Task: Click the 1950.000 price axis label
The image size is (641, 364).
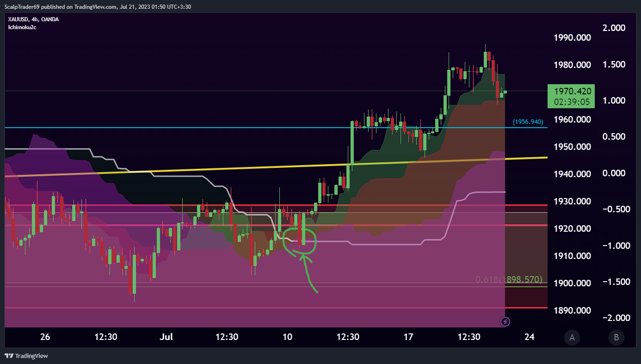Action: point(572,147)
